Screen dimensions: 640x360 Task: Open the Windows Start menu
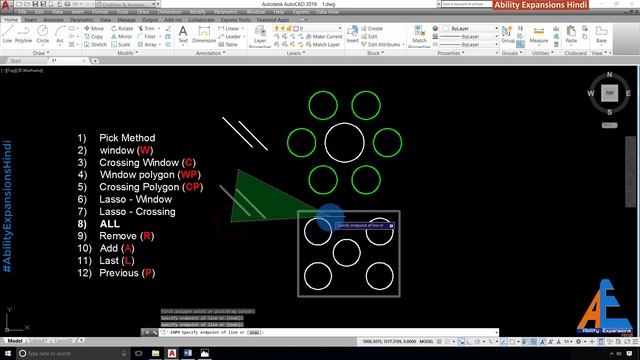[8, 353]
